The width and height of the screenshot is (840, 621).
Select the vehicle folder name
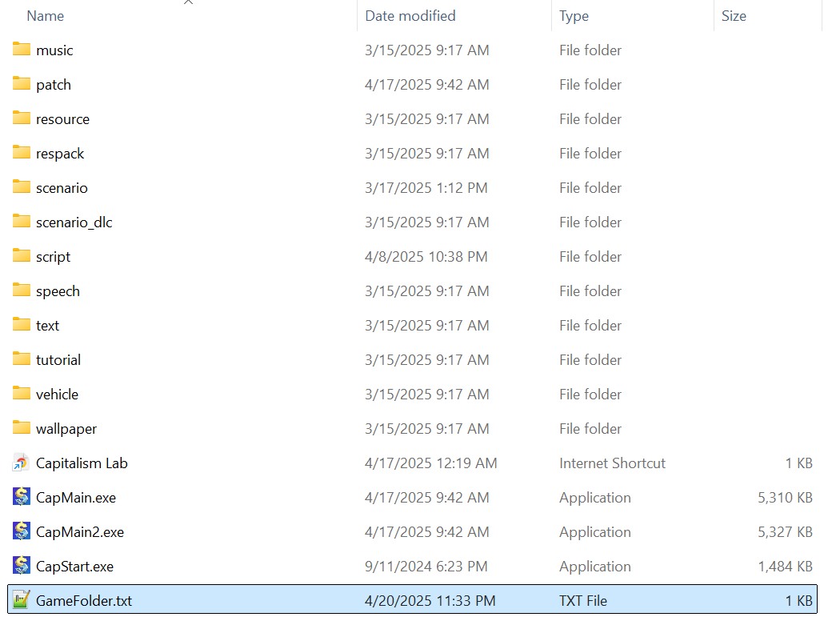[57, 395]
